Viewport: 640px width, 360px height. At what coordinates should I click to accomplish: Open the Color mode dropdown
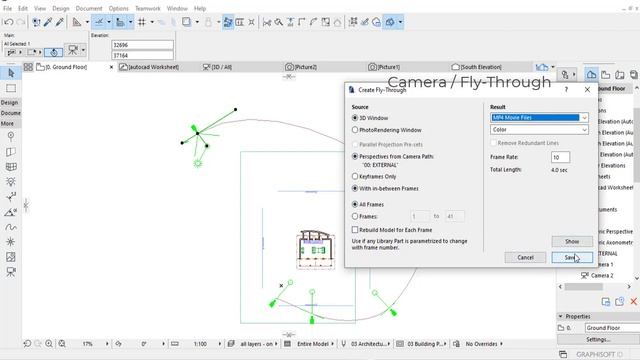pyautogui.click(x=539, y=129)
